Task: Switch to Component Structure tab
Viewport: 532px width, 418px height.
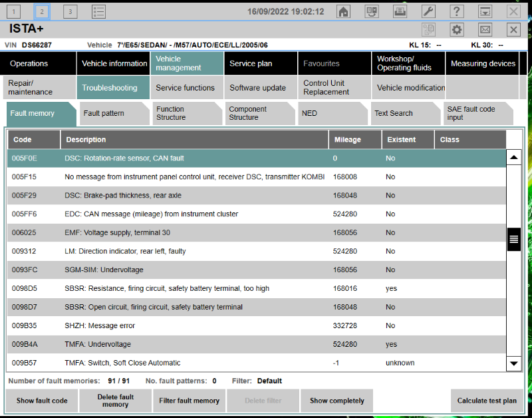Action: [x=260, y=113]
